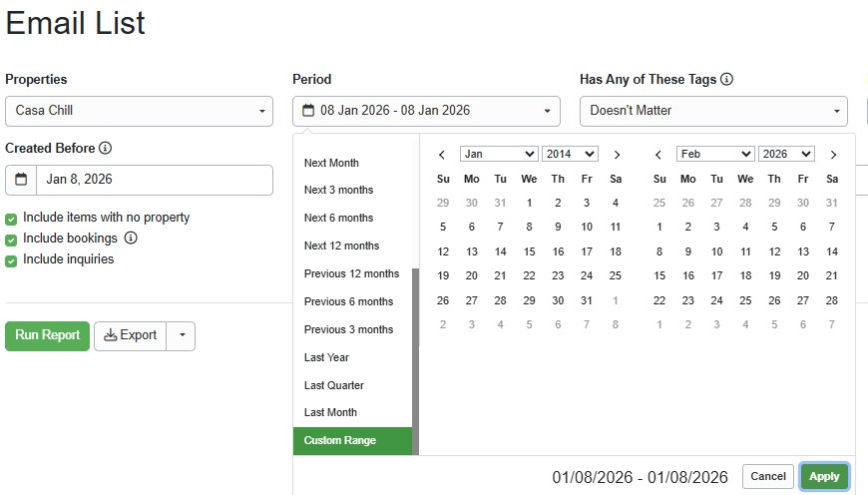Open the Properties dropdown showing Casa Chill

139,111
